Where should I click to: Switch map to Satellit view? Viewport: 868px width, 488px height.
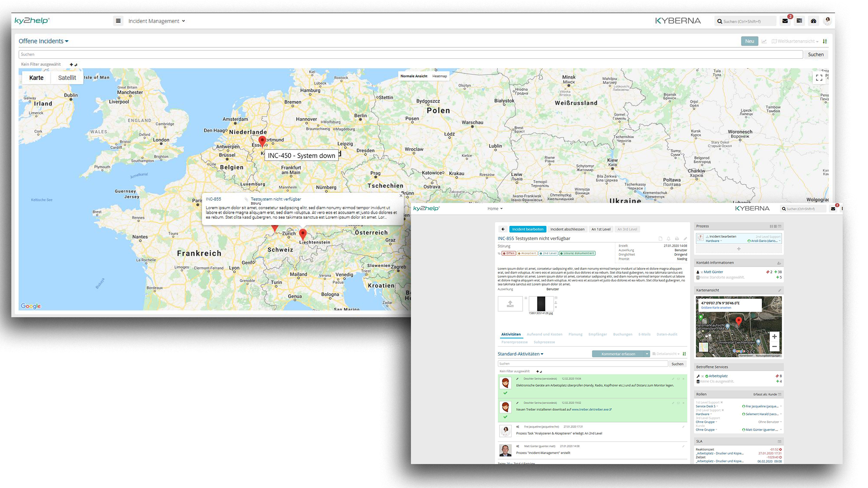tap(67, 78)
